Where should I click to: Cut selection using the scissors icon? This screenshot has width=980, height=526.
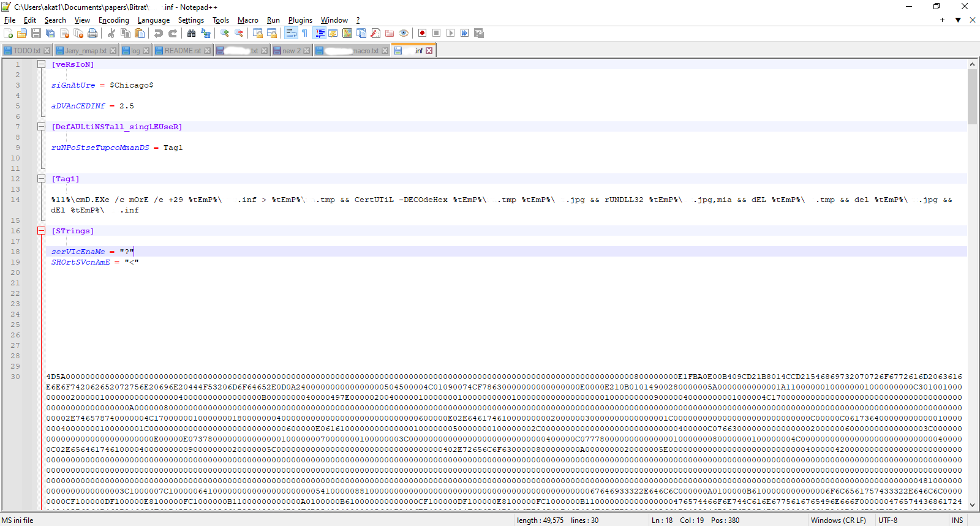(x=111, y=33)
